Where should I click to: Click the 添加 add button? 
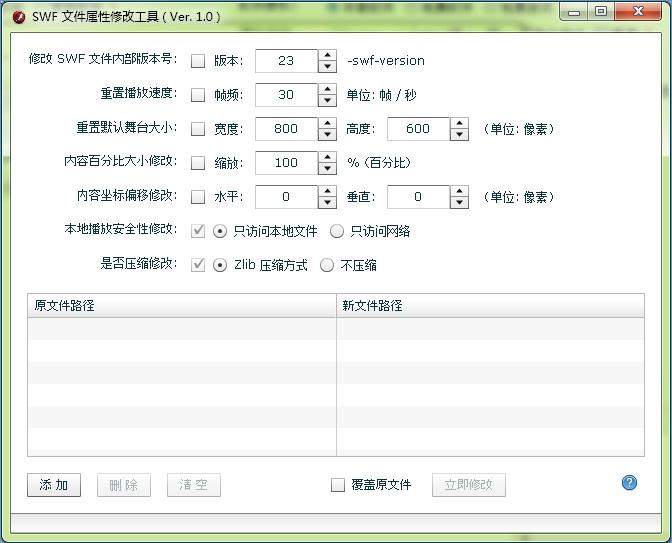(x=54, y=485)
